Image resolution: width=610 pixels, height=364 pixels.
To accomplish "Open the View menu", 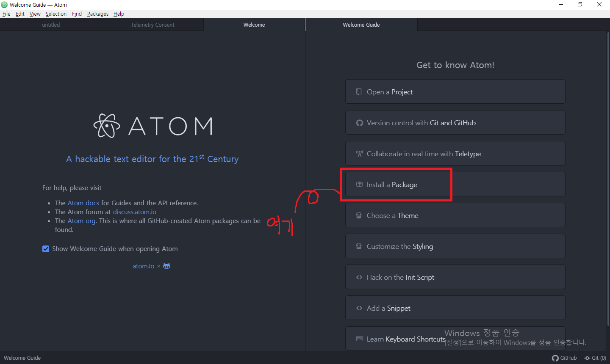I will tap(35, 14).
